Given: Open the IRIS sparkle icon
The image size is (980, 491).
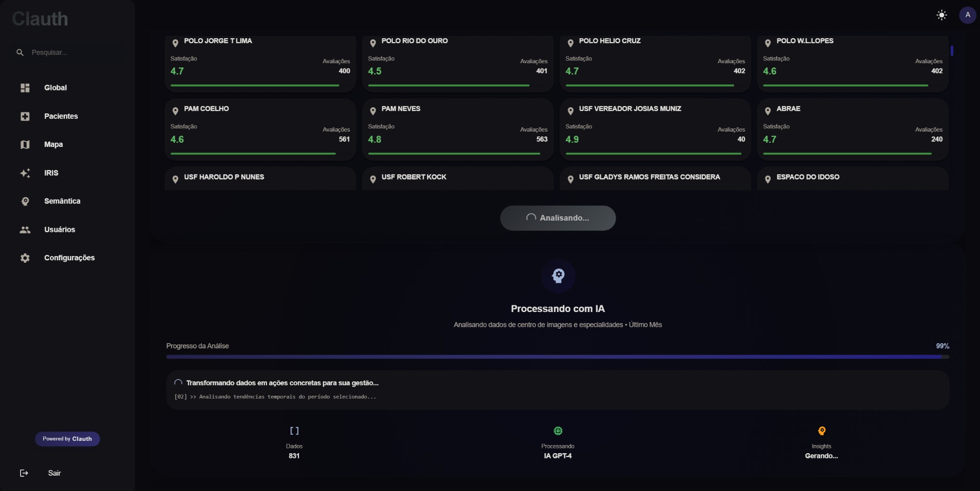Looking at the screenshot, I should coord(25,173).
